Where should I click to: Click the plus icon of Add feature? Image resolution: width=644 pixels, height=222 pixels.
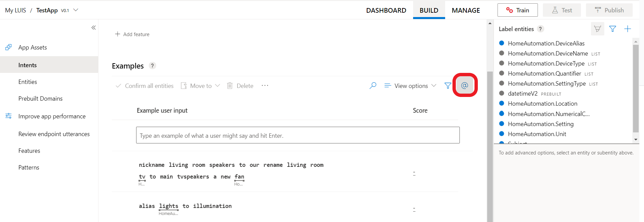(117, 34)
